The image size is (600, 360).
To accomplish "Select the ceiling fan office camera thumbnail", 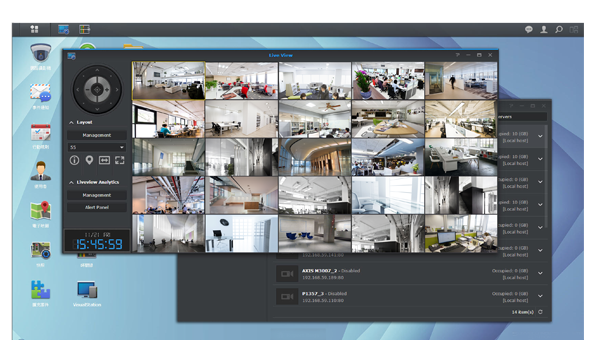I will [x=315, y=119].
